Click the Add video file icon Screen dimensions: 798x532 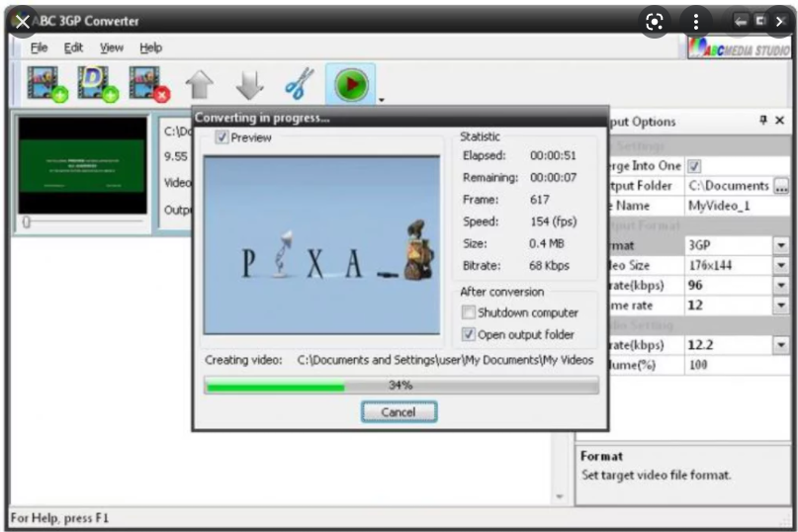click(x=47, y=84)
